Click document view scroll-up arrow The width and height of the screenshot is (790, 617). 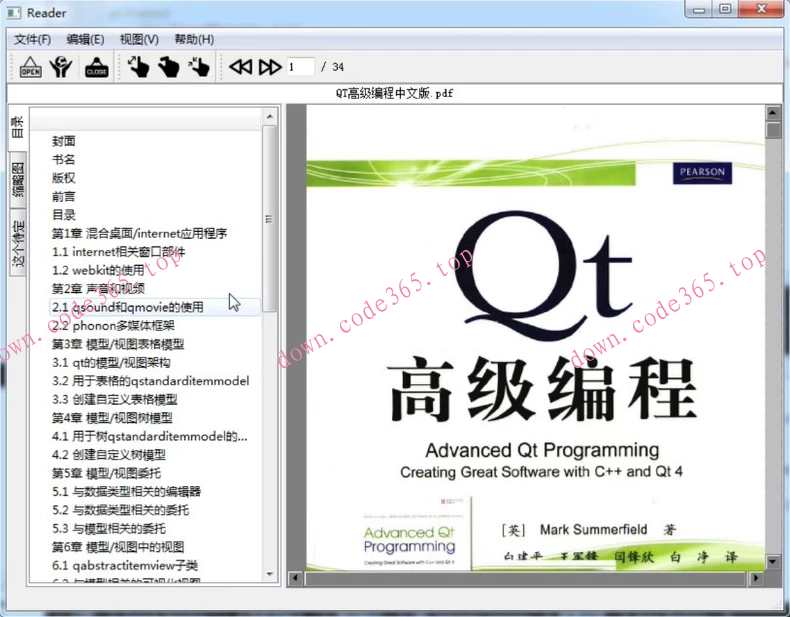point(772,113)
